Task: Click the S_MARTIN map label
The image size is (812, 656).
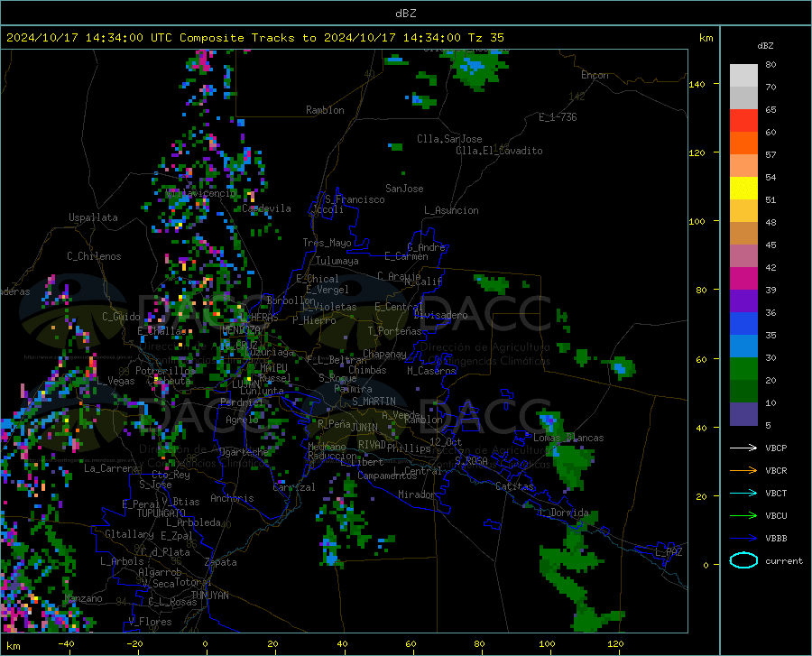Action: click(374, 402)
